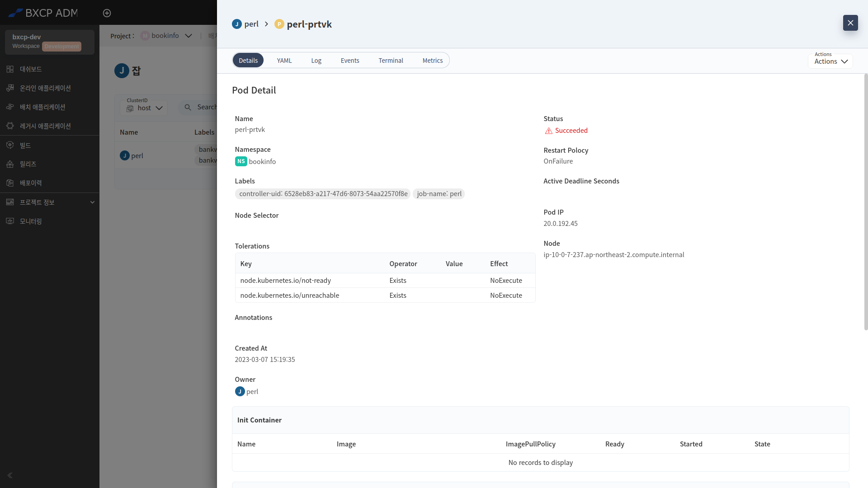Collapse the sidebar with double-chevron icon
The height and width of the screenshot is (488, 868).
(x=10, y=475)
